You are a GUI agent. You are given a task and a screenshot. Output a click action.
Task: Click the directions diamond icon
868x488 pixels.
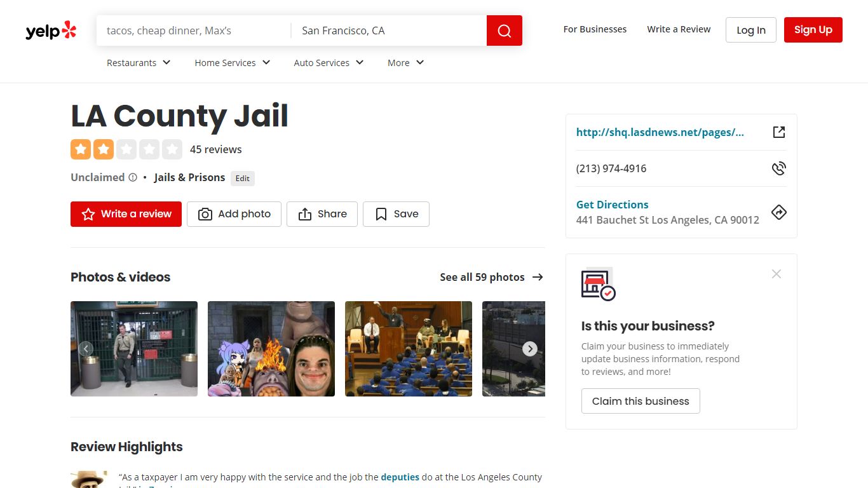coord(779,212)
